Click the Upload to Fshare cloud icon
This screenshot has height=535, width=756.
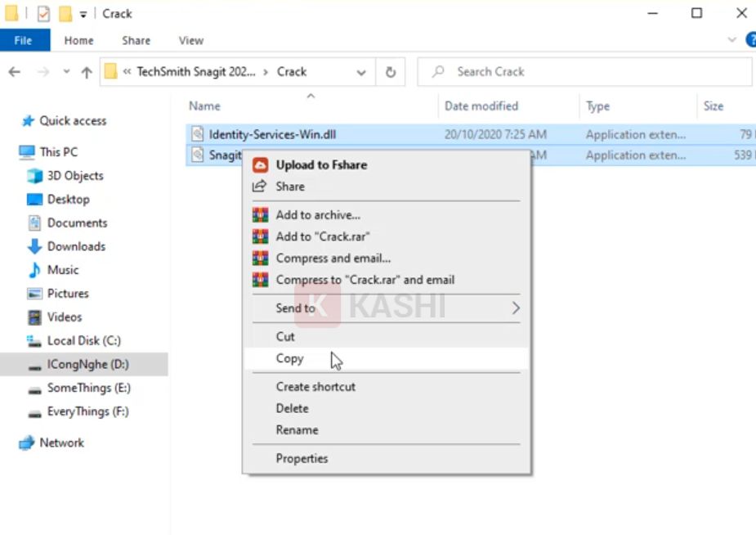point(261,164)
